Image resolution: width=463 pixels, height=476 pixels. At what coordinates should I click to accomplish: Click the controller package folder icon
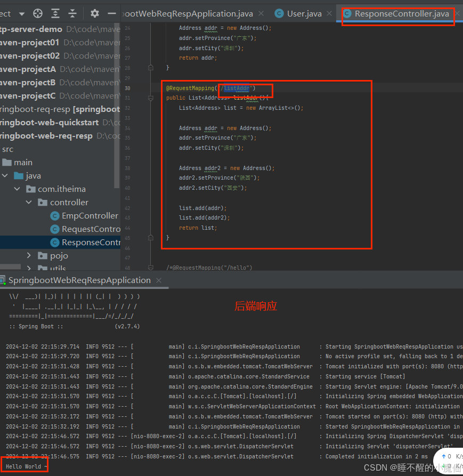click(43, 202)
